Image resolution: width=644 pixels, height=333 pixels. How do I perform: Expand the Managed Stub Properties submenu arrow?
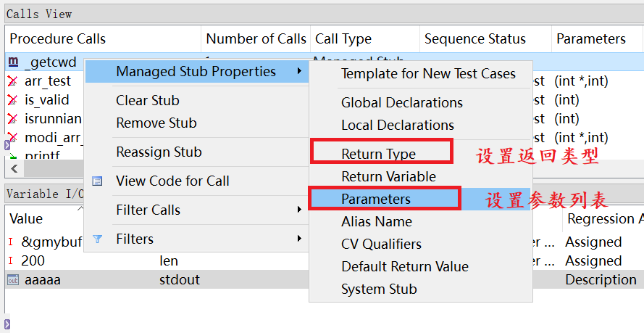tap(299, 72)
